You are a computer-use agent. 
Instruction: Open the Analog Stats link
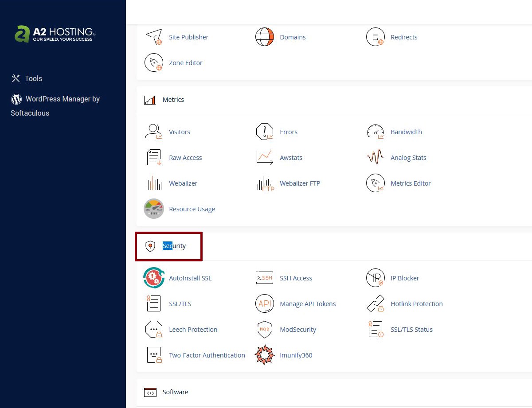click(409, 158)
